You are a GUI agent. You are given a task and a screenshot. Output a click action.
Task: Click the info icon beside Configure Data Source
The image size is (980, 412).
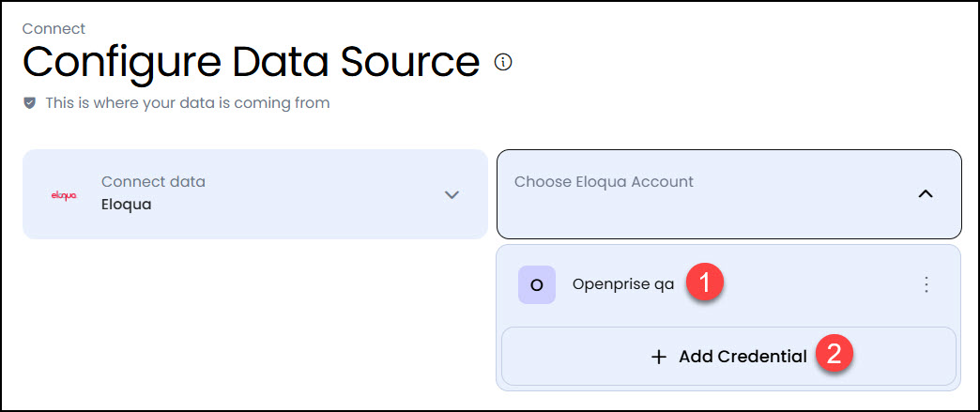click(x=503, y=62)
